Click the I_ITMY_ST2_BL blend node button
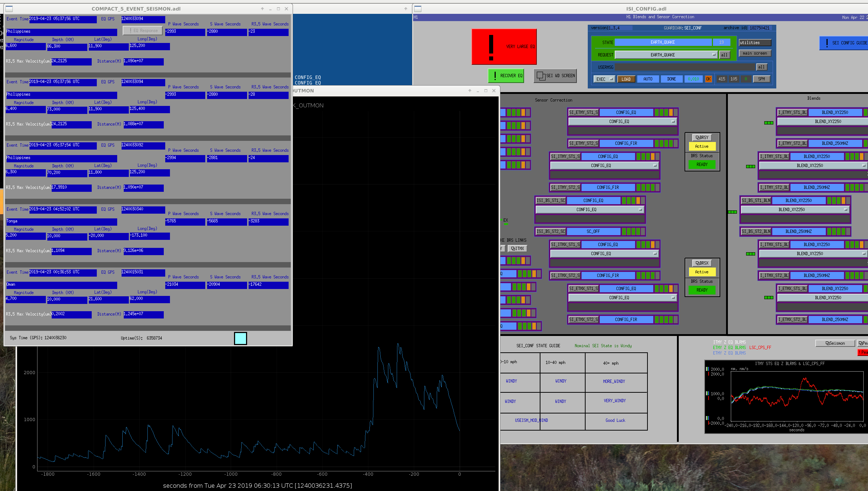 tap(774, 187)
